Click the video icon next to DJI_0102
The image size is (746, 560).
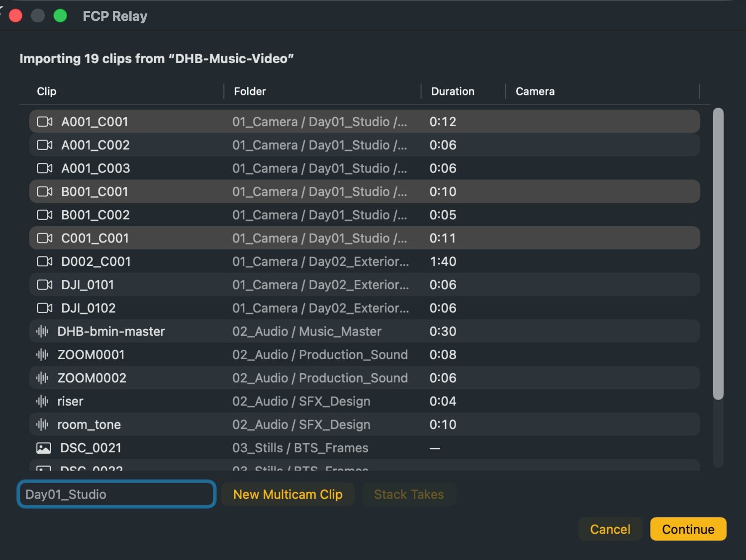[x=45, y=308]
